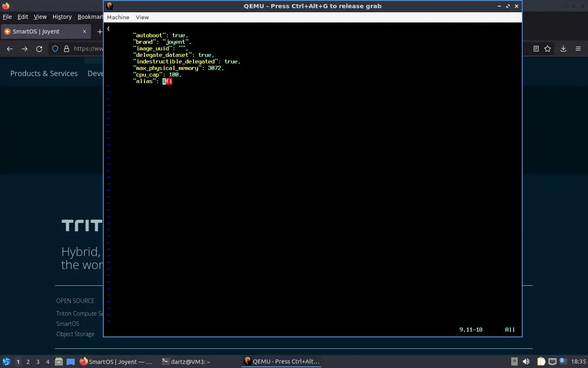Open the wired network tray icon
The height and width of the screenshot is (368, 588).
(552, 361)
